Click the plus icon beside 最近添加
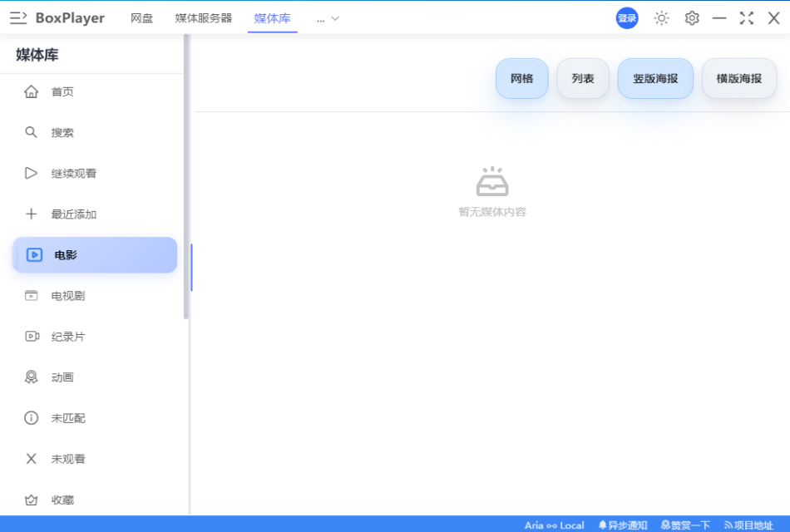Viewport: 790px width, 532px height. click(32, 214)
